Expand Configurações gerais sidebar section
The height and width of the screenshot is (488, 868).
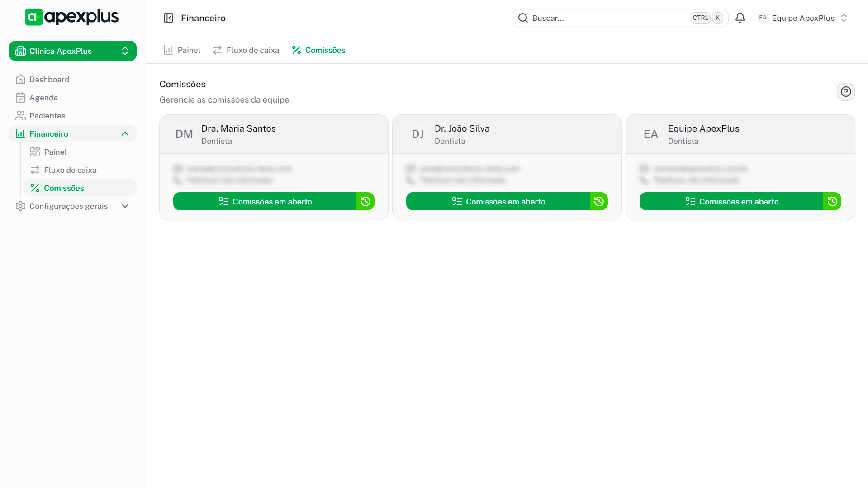pyautogui.click(x=73, y=206)
